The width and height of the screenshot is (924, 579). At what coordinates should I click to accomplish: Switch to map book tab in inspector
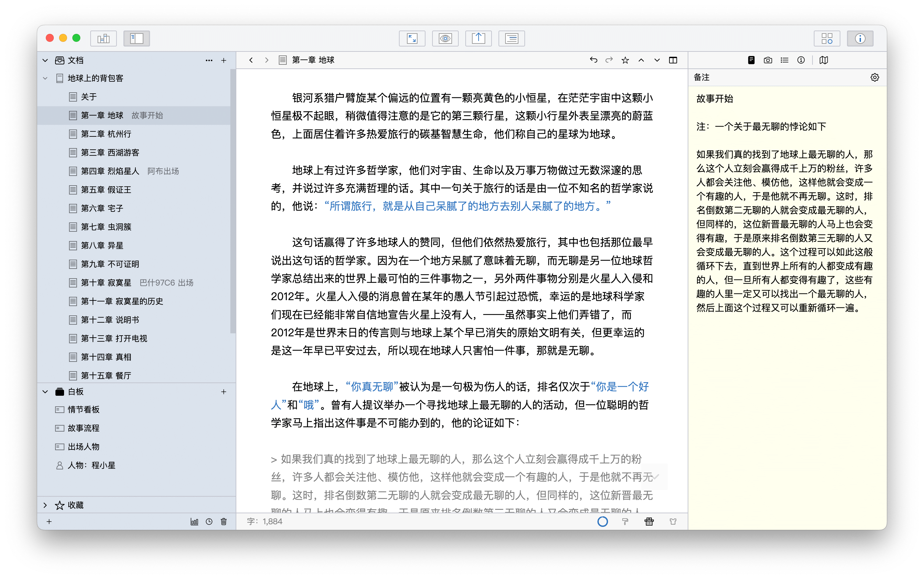pyautogui.click(x=824, y=60)
